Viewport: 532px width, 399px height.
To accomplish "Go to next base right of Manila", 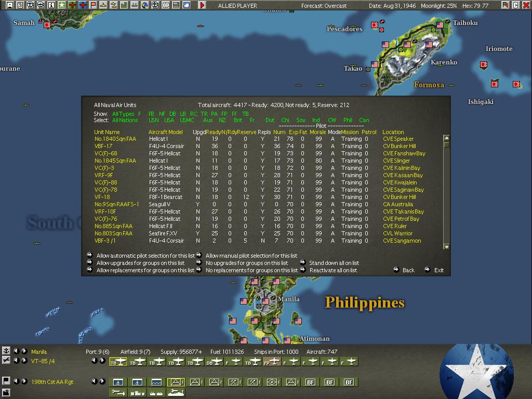I will pyautogui.click(x=24, y=351).
